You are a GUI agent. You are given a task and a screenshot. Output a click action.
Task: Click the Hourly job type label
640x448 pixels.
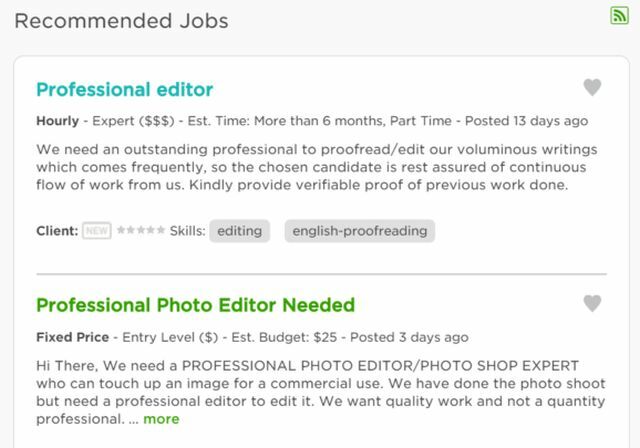pos(58,121)
